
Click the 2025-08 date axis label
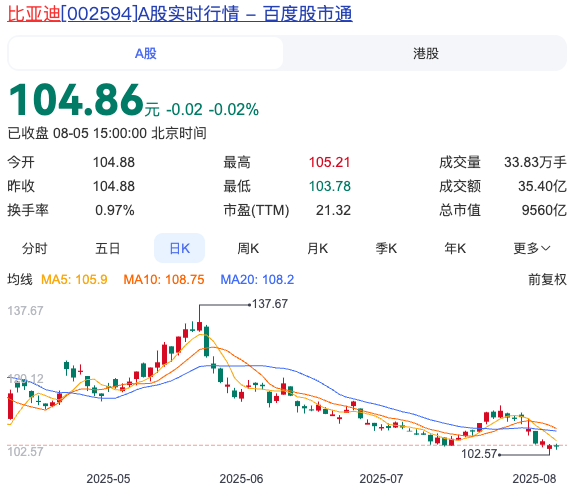pos(534,479)
